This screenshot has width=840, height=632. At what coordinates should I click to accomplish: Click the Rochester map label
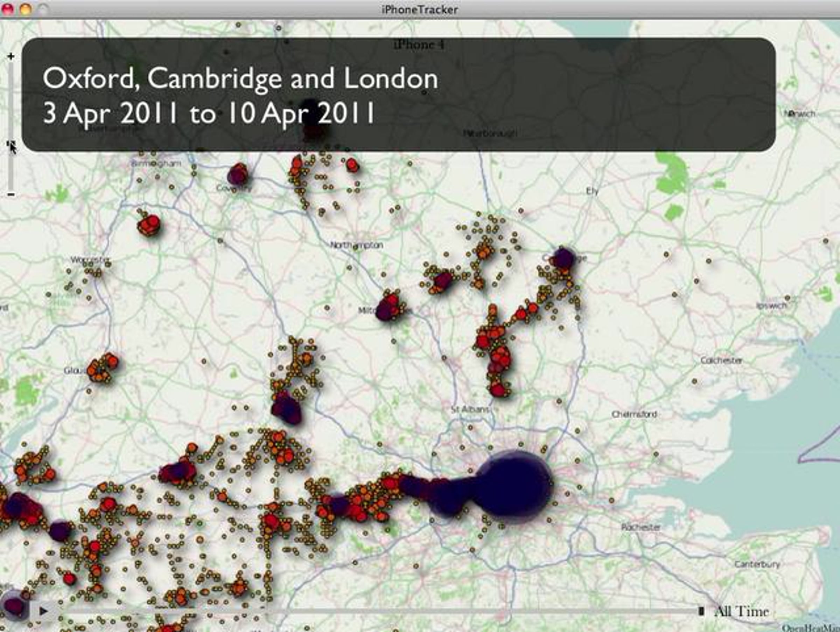(x=641, y=527)
